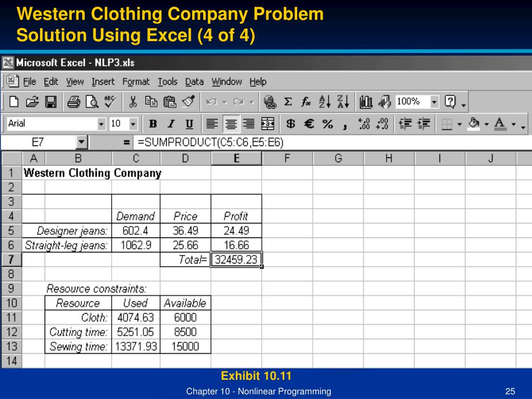Open the File menu
Screen dimensions: 532x399
tap(30, 82)
